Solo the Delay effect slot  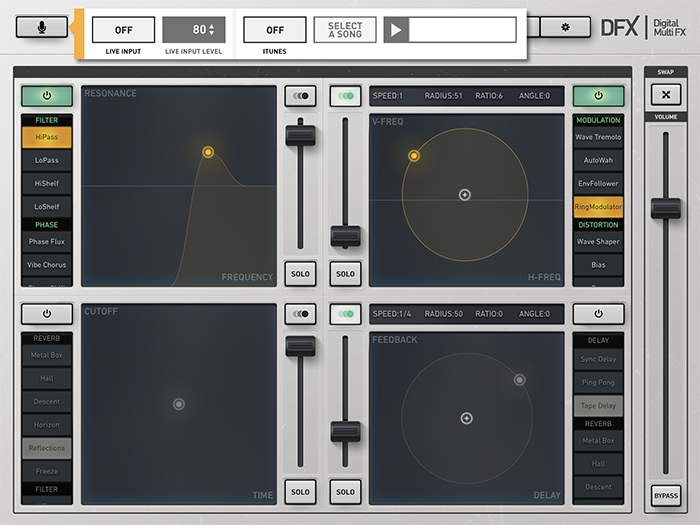346,492
